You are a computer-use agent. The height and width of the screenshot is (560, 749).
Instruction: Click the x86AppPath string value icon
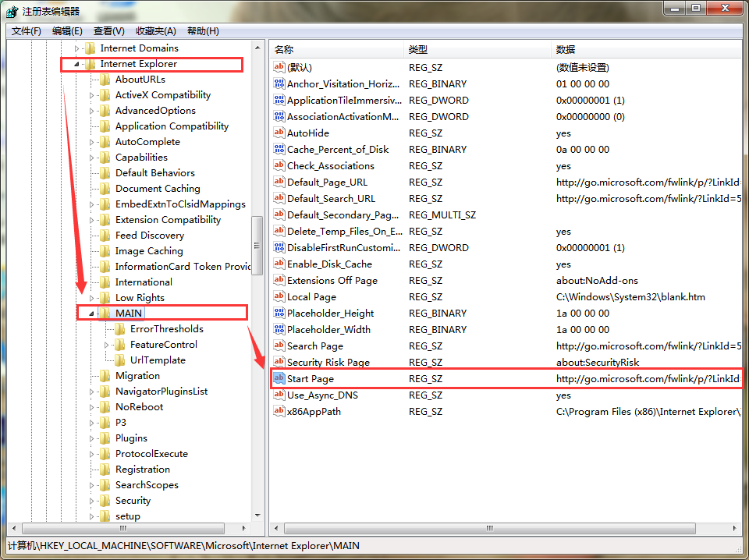click(x=279, y=411)
